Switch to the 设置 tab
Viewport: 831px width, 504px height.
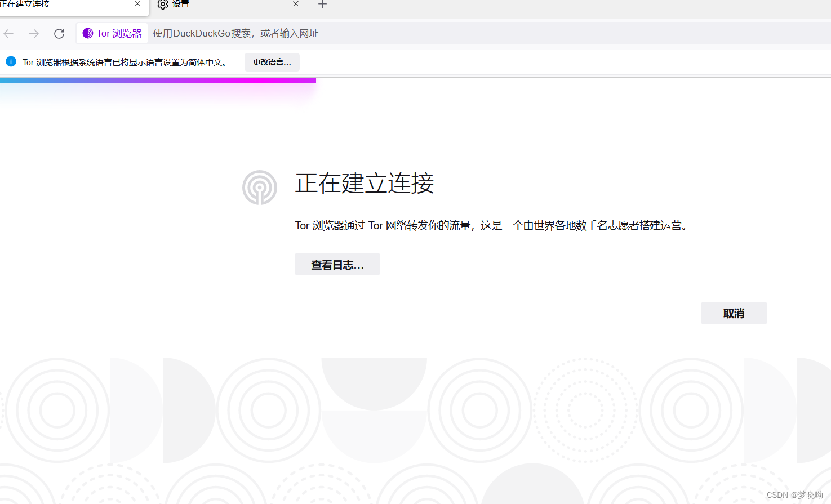(x=181, y=5)
